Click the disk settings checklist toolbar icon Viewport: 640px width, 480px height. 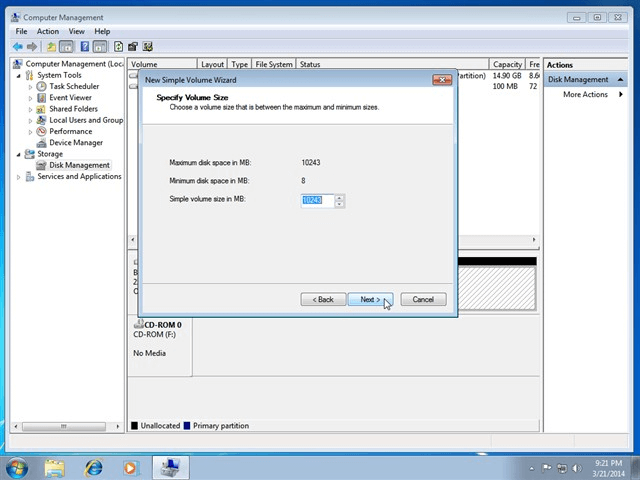(147, 47)
